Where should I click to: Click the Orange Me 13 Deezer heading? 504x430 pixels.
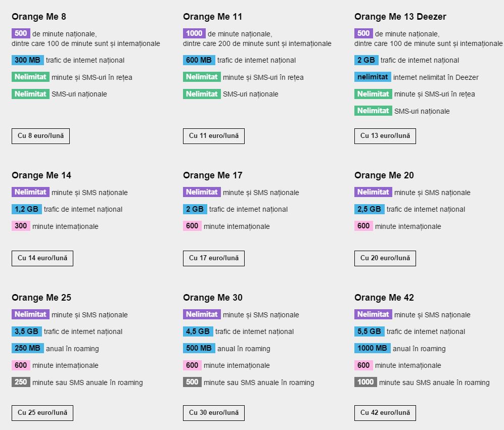click(x=400, y=17)
